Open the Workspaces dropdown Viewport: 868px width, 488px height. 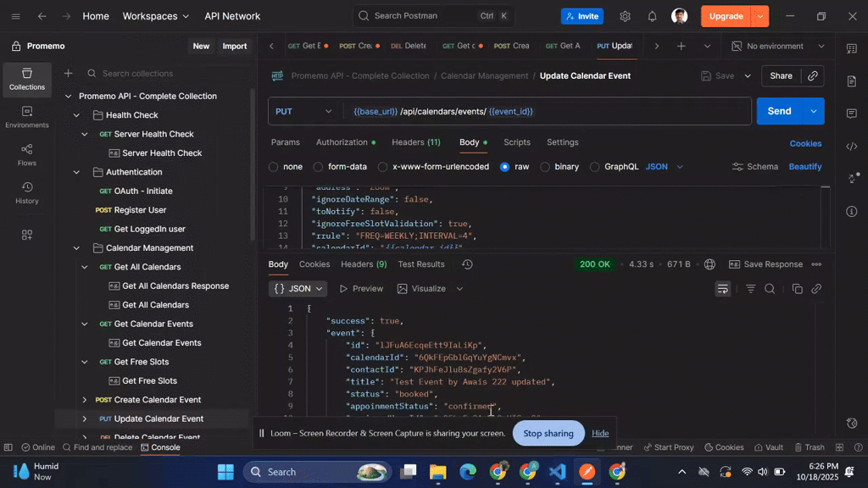(156, 16)
